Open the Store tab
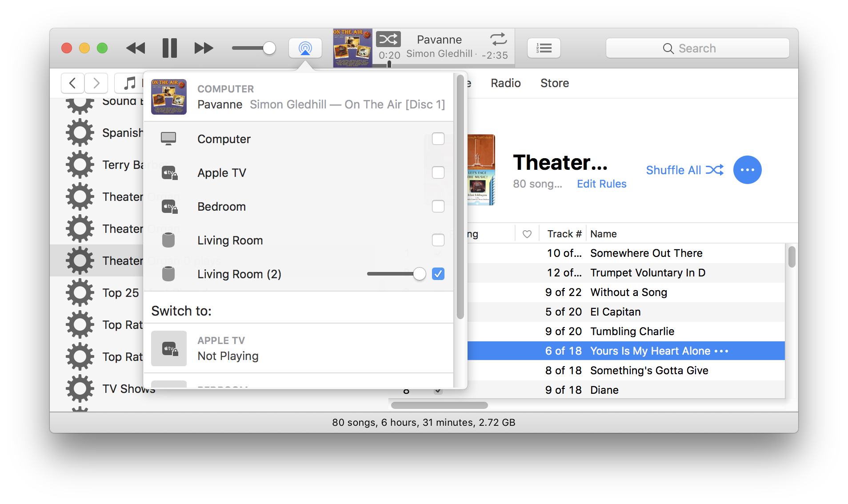The image size is (848, 504). tap(555, 83)
